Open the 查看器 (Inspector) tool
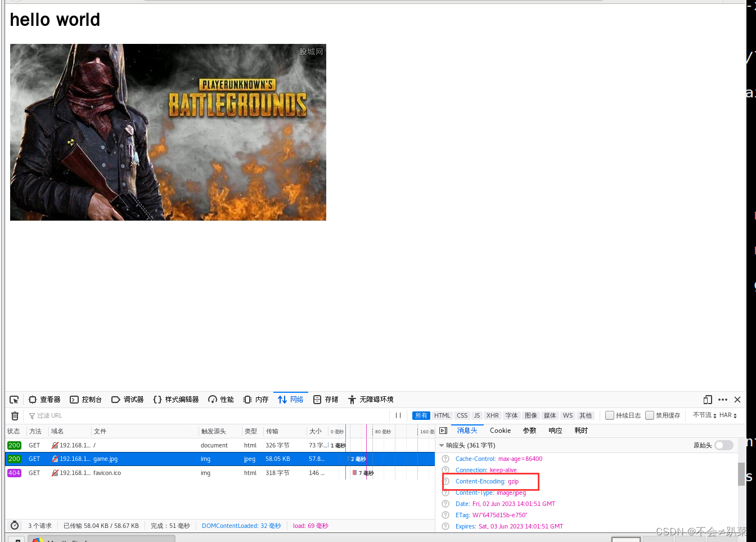This screenshot has width=756, height=542. coord(44,400)
